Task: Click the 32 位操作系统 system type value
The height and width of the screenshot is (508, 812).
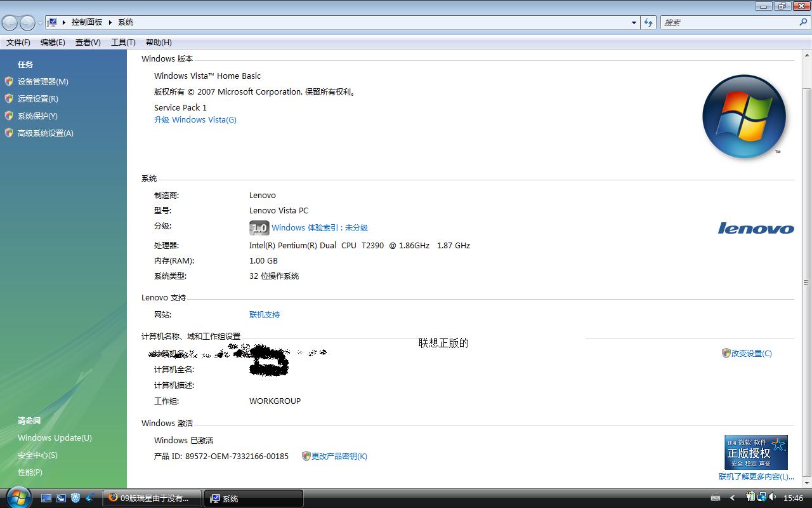Action: coord(274,276)
